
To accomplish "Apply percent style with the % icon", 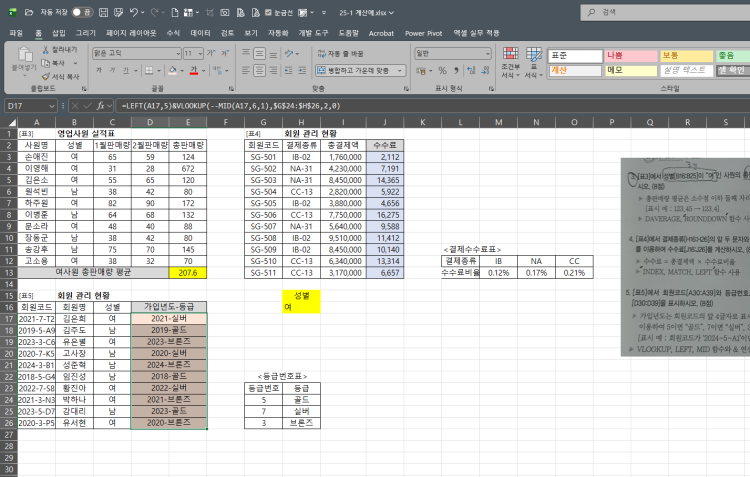I will (x=441, y=70).
